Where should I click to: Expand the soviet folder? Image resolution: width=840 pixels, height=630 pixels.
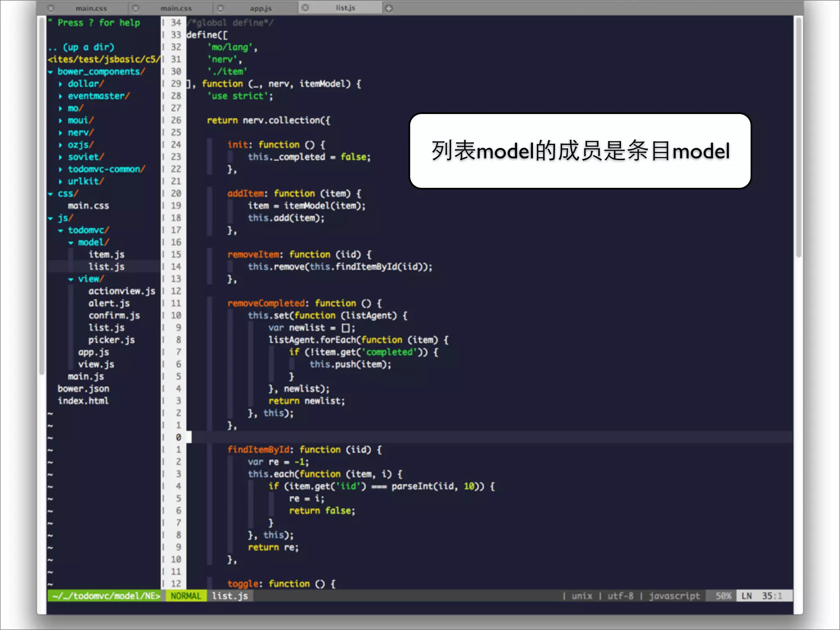click(61, 157)
